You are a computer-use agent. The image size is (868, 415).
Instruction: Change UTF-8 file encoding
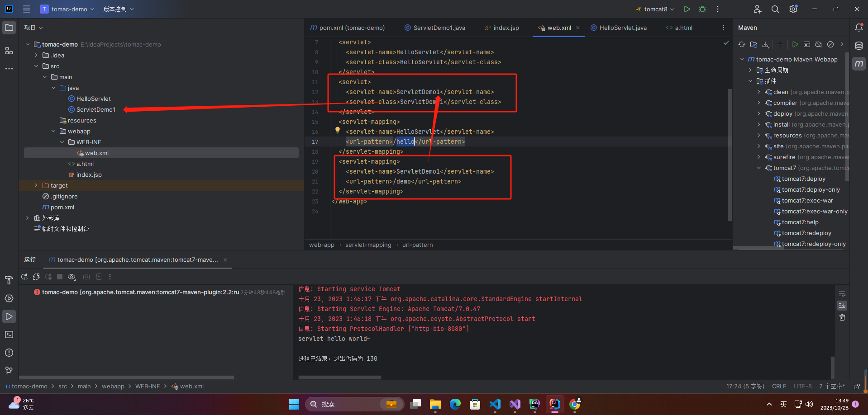[x=802, y=387]
